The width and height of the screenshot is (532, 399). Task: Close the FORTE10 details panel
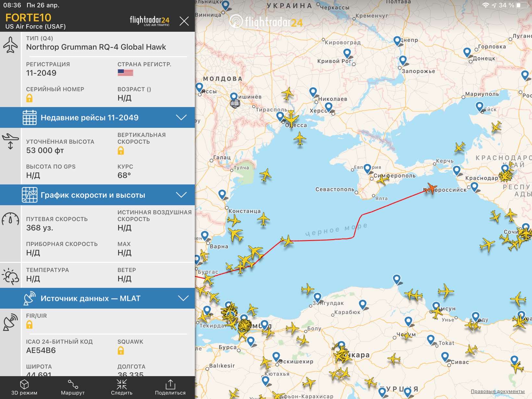(x=184, y=21)
